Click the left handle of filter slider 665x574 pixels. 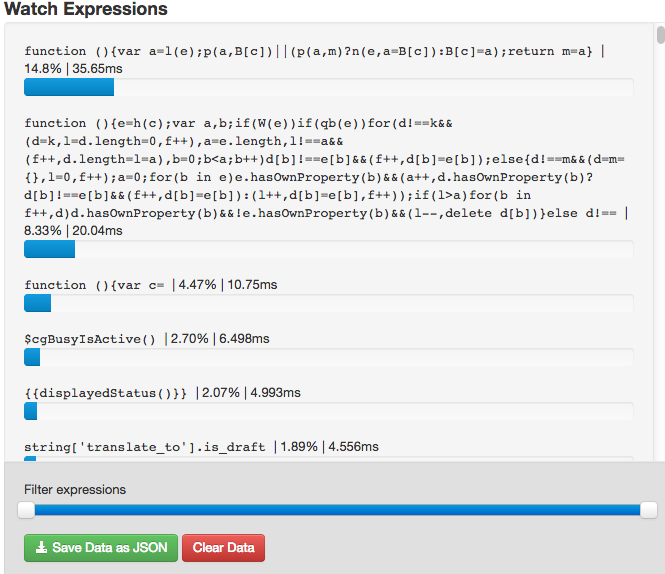(26, 510)
